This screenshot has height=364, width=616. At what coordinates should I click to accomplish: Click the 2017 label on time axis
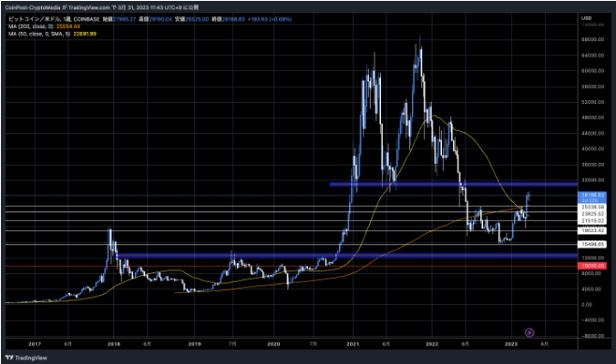tap(35, 344)
